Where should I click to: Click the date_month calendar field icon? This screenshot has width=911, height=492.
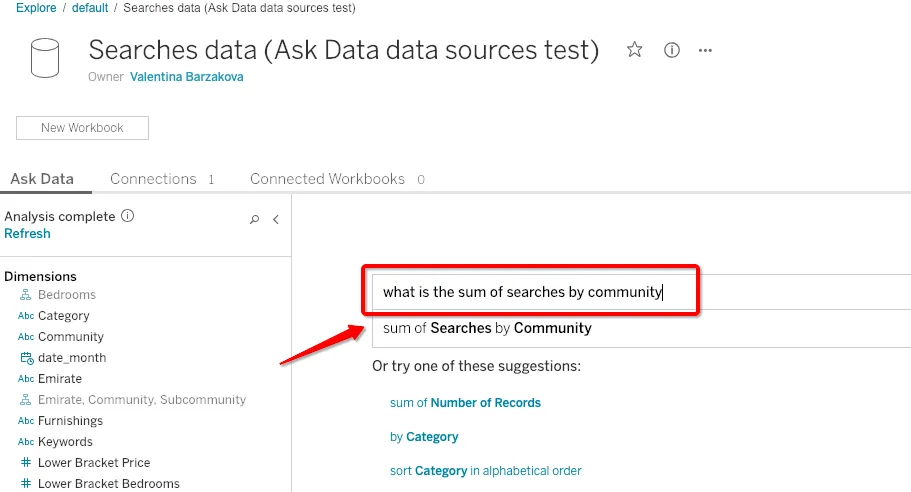click(x=27, y=358)
